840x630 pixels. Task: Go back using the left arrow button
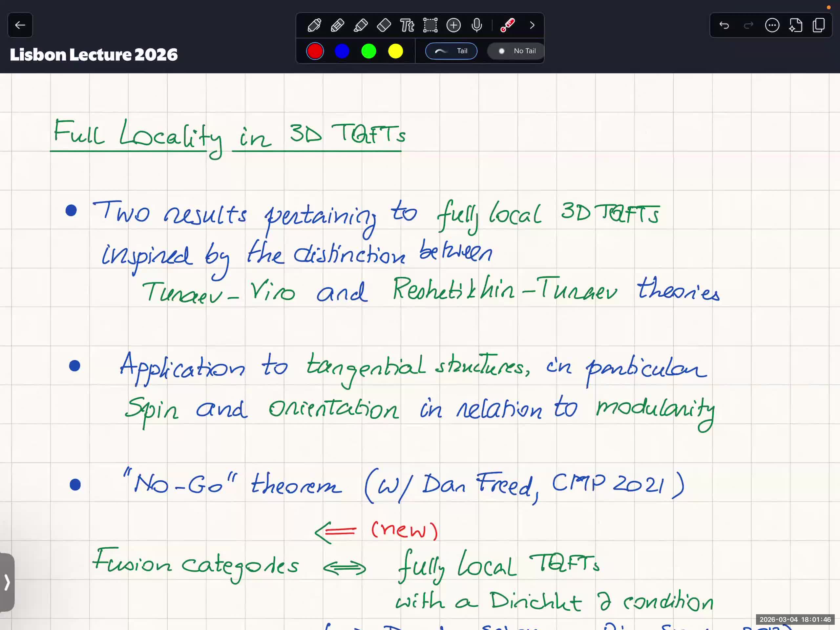(x=20, y=26)
